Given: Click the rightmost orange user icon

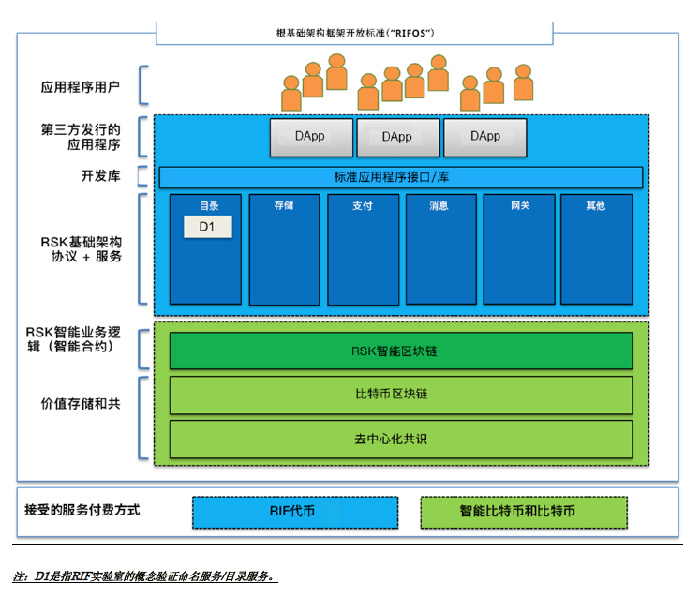Looking at the screenshot, I should click(523, 82).
